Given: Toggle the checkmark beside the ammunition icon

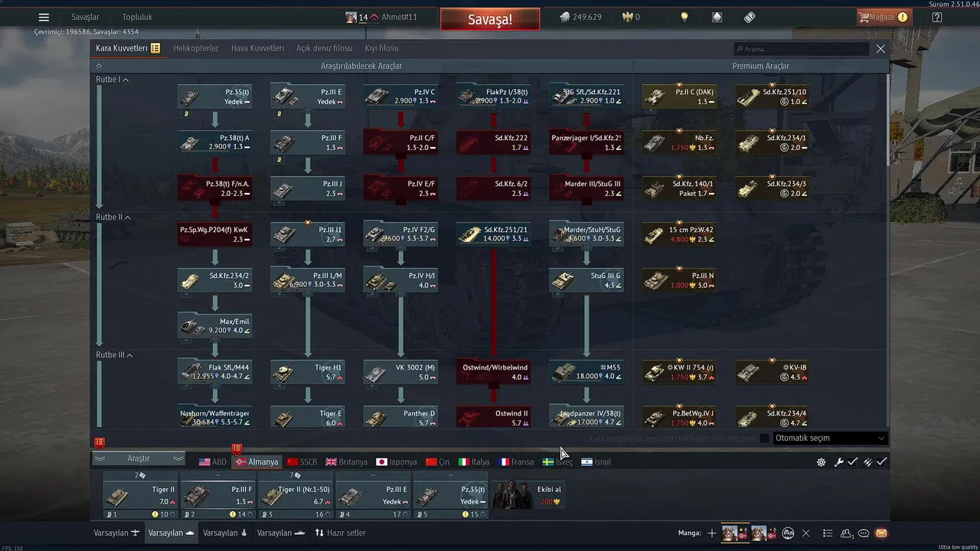Looking at the screenshot, I should click(882, 462).
